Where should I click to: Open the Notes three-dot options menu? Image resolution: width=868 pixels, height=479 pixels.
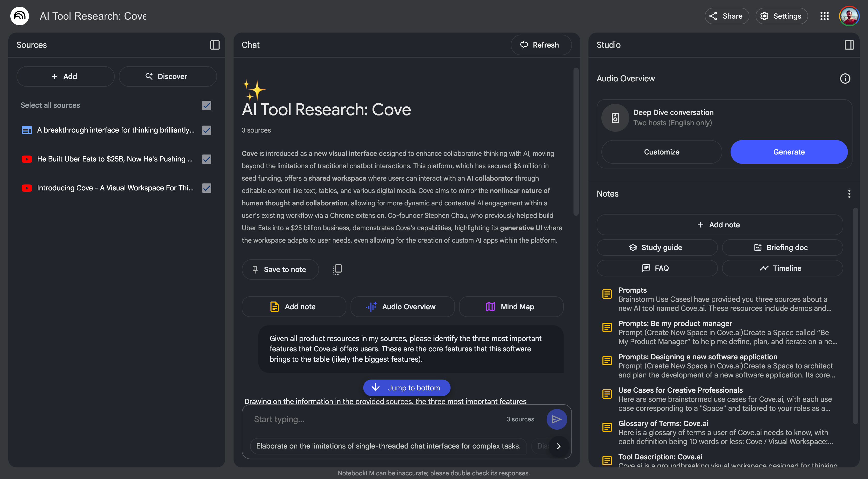pos(849,194)
